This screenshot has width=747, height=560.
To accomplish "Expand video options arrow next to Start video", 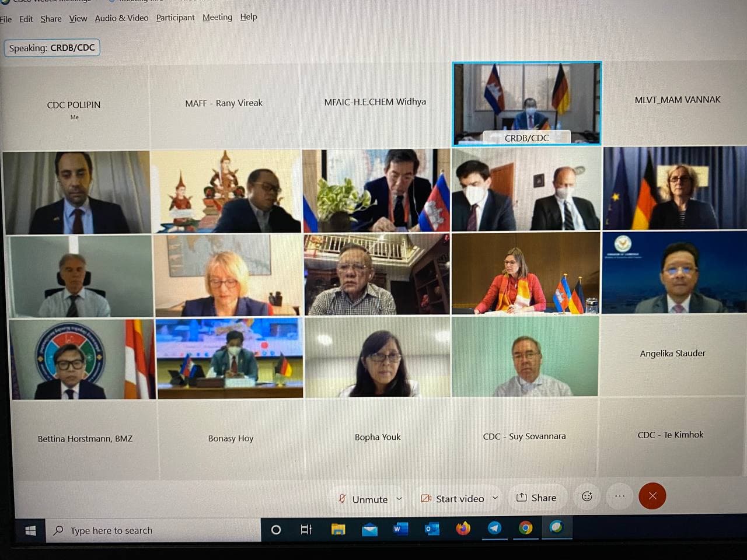I will coord(495,498).
